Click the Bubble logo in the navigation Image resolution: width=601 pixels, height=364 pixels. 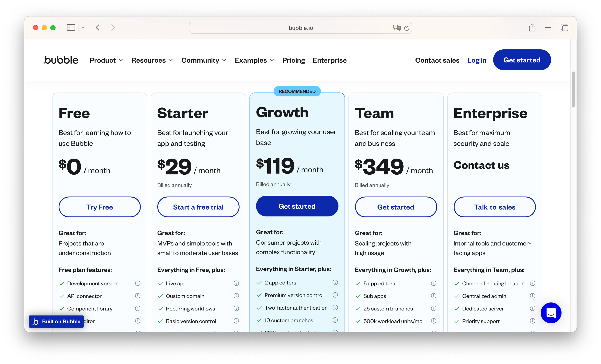[61, 60]
